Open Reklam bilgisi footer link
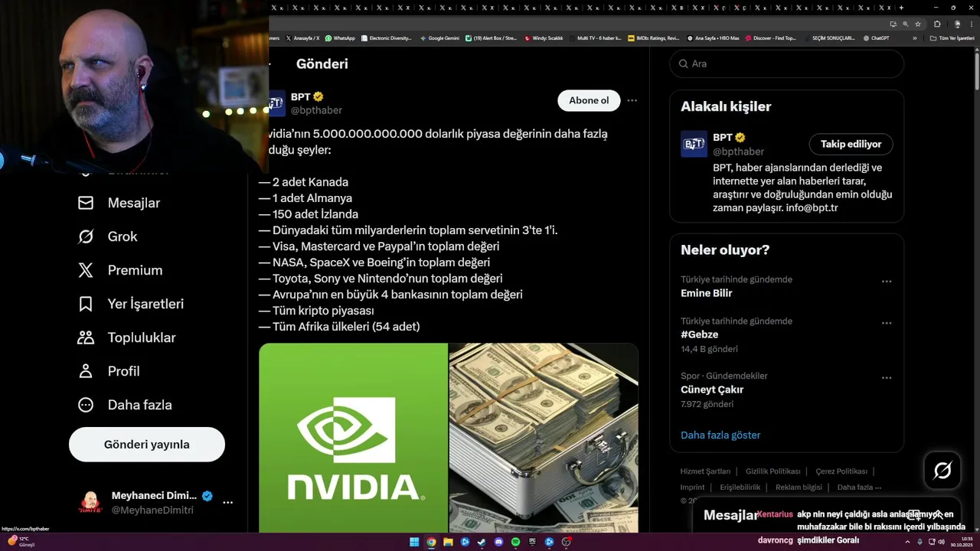The height and width of the screenshot is (551, 980). tap(799, 487)
